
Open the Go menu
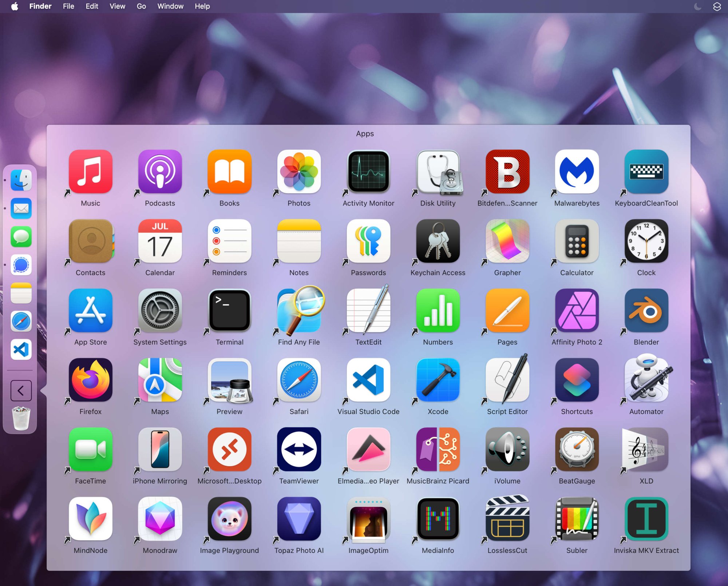pos(141,7)
